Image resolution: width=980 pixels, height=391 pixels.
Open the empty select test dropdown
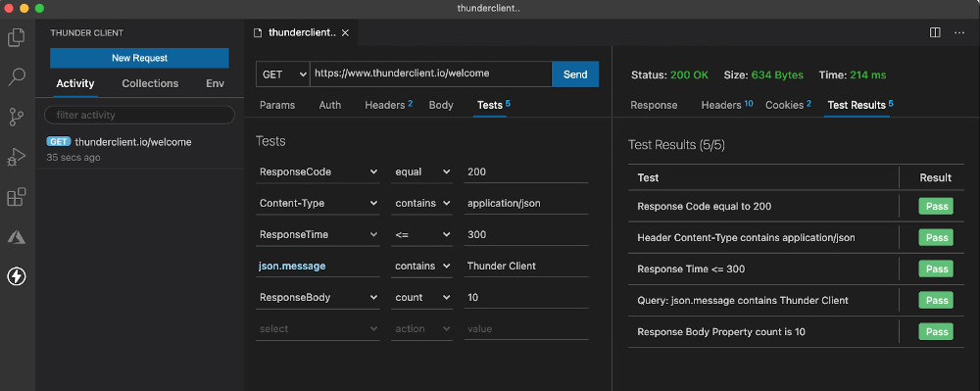(318, 328)
